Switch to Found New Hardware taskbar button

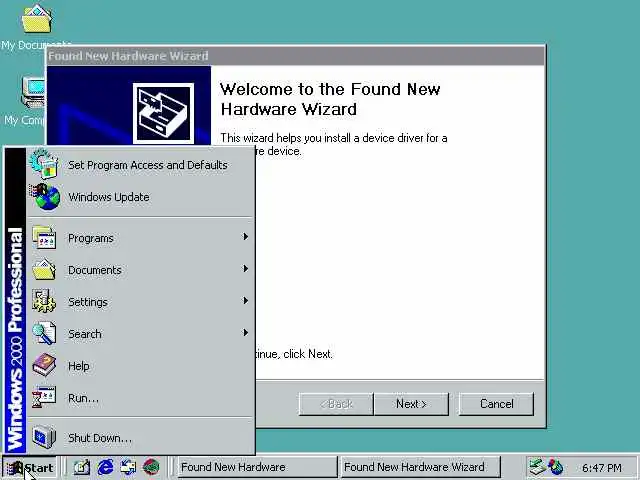[258, 467]
